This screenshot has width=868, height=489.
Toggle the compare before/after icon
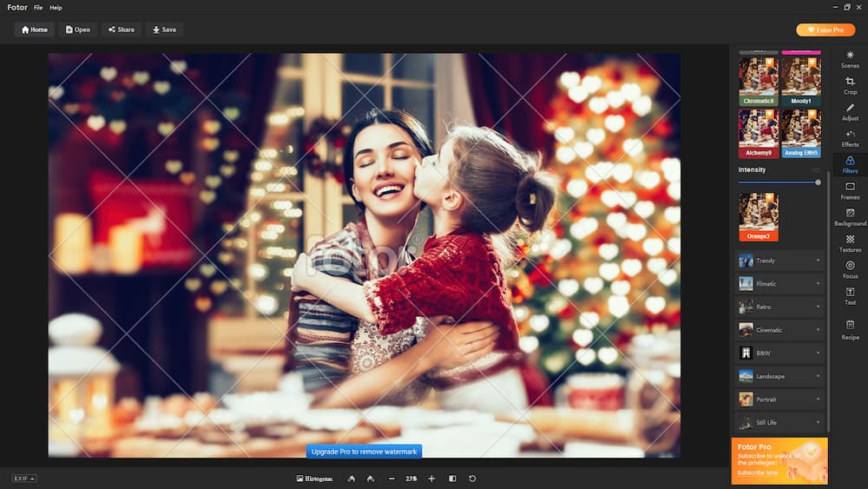click(x=452, y=479)
